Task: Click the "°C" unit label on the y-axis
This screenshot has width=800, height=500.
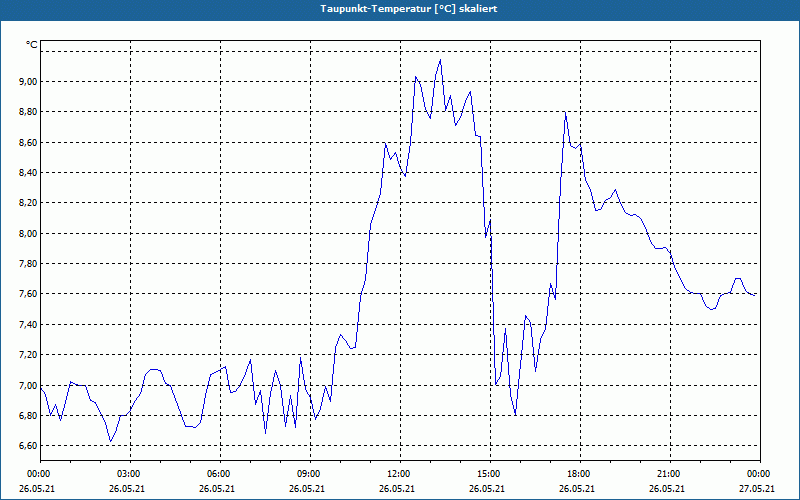Action: [32, 45]
